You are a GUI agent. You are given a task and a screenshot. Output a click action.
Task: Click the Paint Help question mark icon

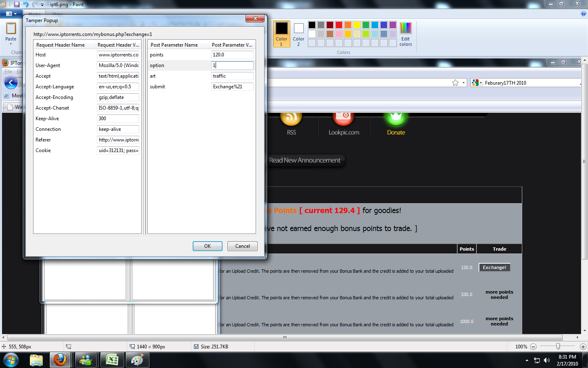point(583,13)
